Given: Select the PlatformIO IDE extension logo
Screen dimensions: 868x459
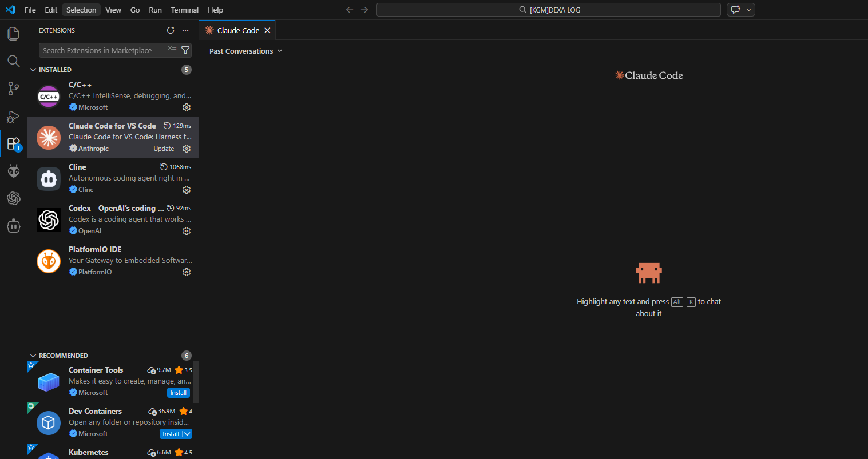Looking at the screenshot, I should click(49, 261).
